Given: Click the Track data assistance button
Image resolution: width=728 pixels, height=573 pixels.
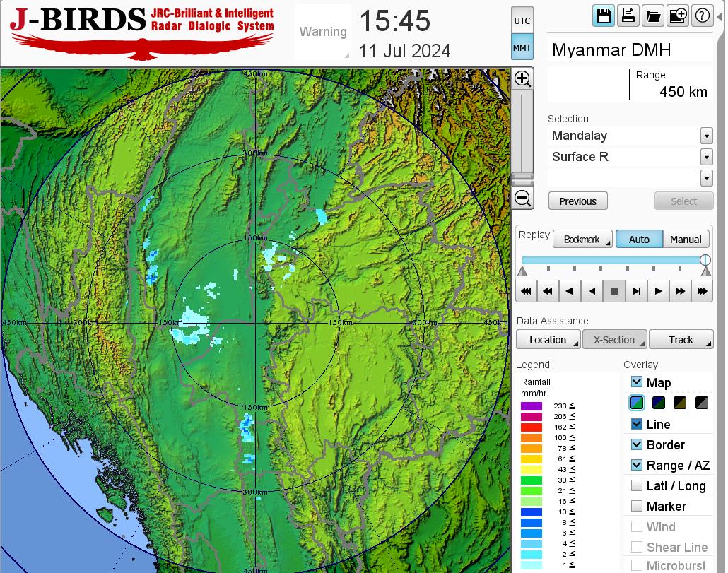Looking at the screenshot, I should coord(681,340).
